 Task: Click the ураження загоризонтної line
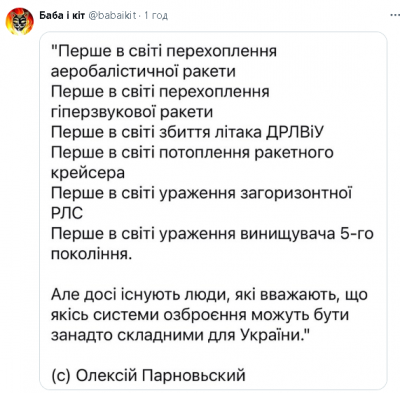point(202,193)
